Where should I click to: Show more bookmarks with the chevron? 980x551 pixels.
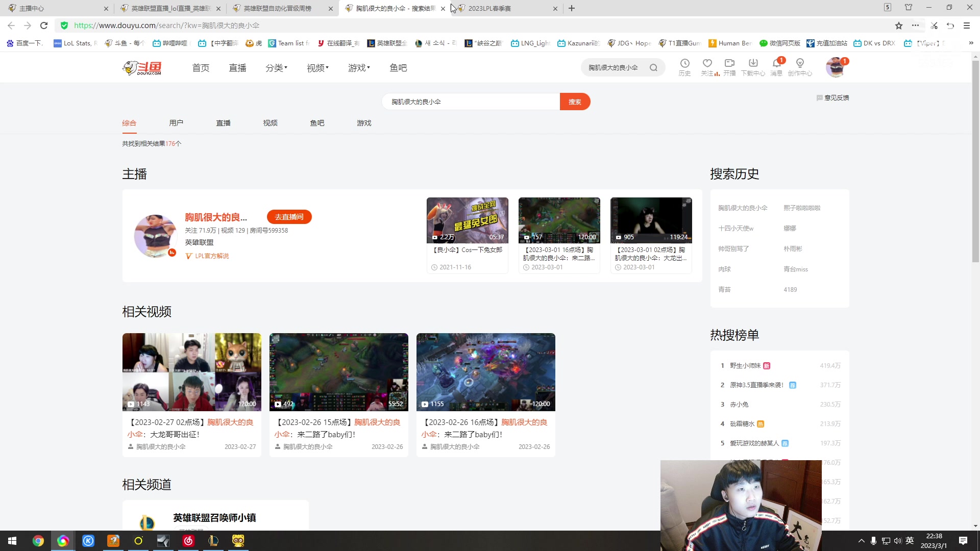(x=971, y=43)
